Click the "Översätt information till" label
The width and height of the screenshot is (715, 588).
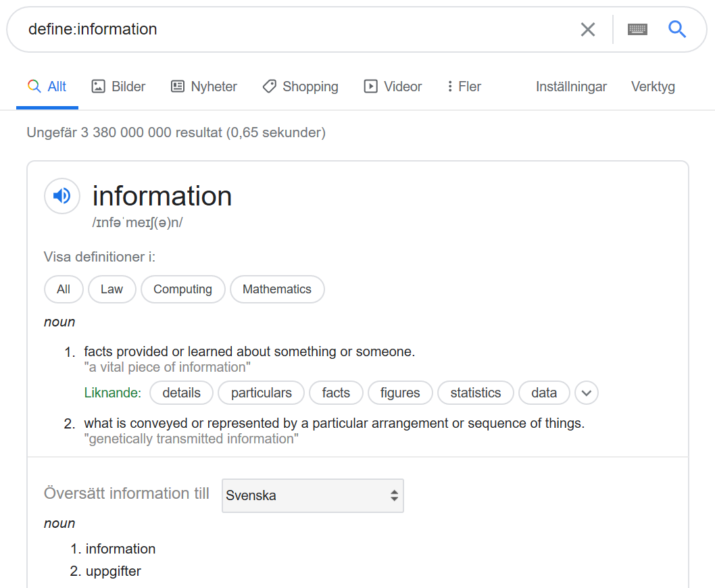[x=126, y=493]
